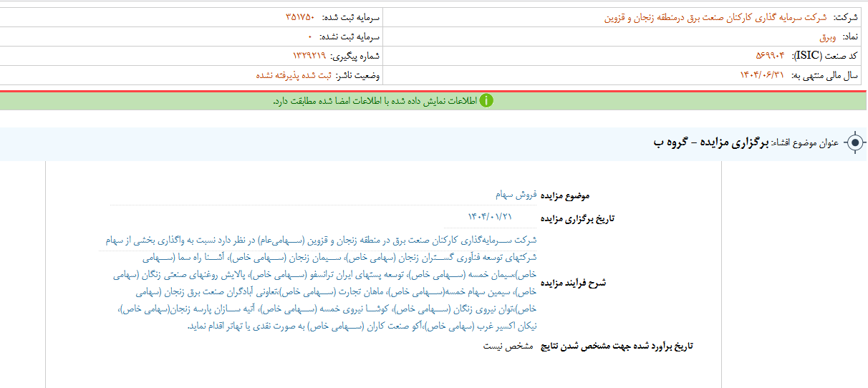Select the ISIC code value ۵۶۹۹۰۴
This screenshot has height=388, width=868.
tap(770, 56)
